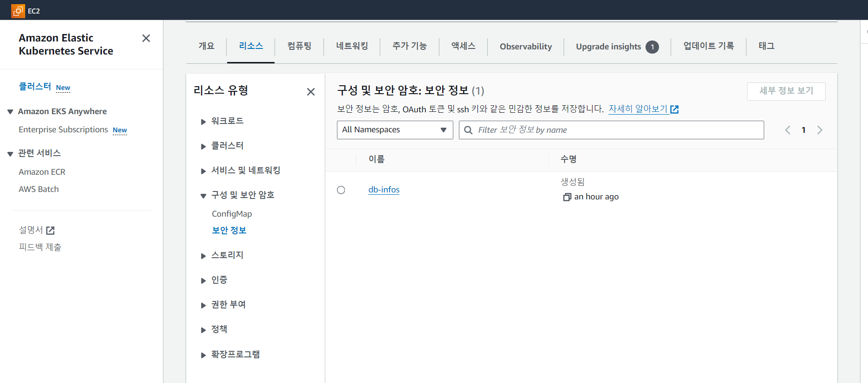
Task: Expand the 스토리지 resource type
Action: click(203, 256)
